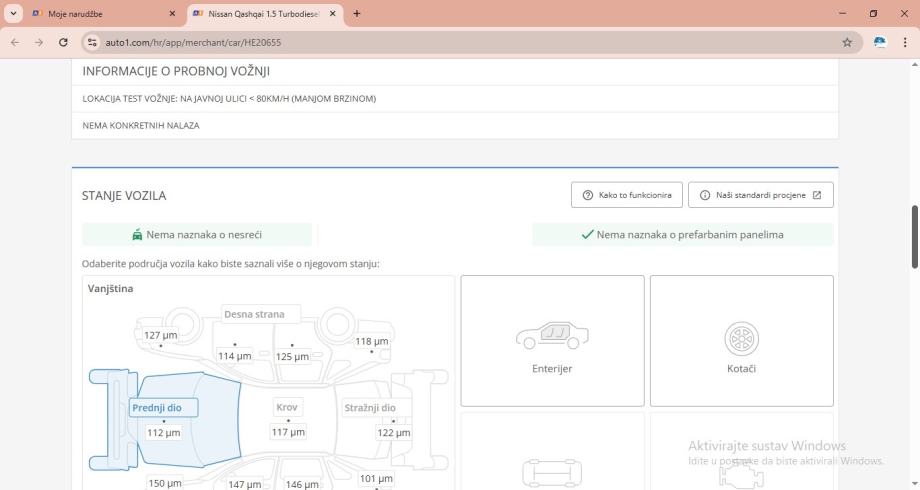Click the 117 µm roof value
This screenshot has height=490, width=920.
[x=288, y=432]
